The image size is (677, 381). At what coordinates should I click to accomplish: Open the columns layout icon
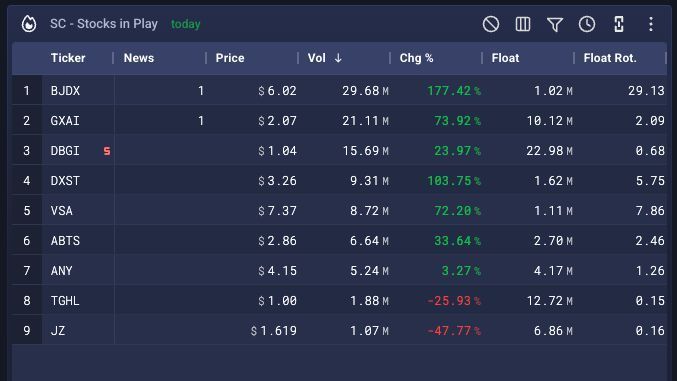tap(523, 24)
